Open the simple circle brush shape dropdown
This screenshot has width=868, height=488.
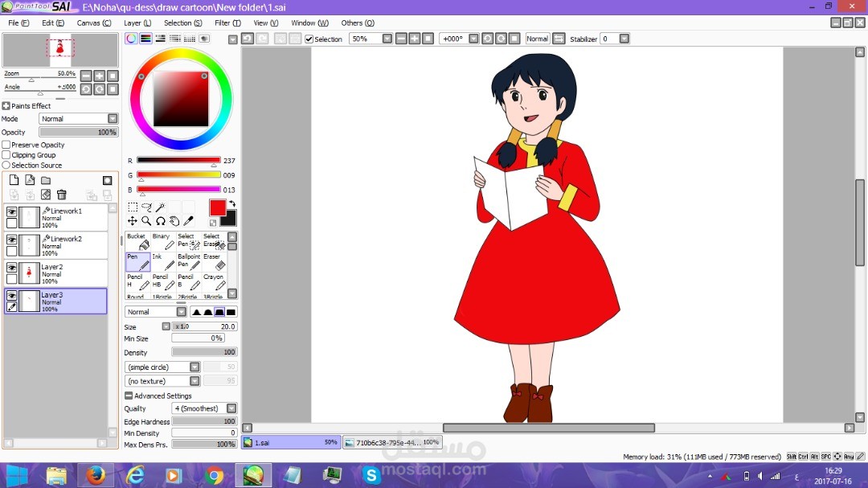(x=194, y=367)
